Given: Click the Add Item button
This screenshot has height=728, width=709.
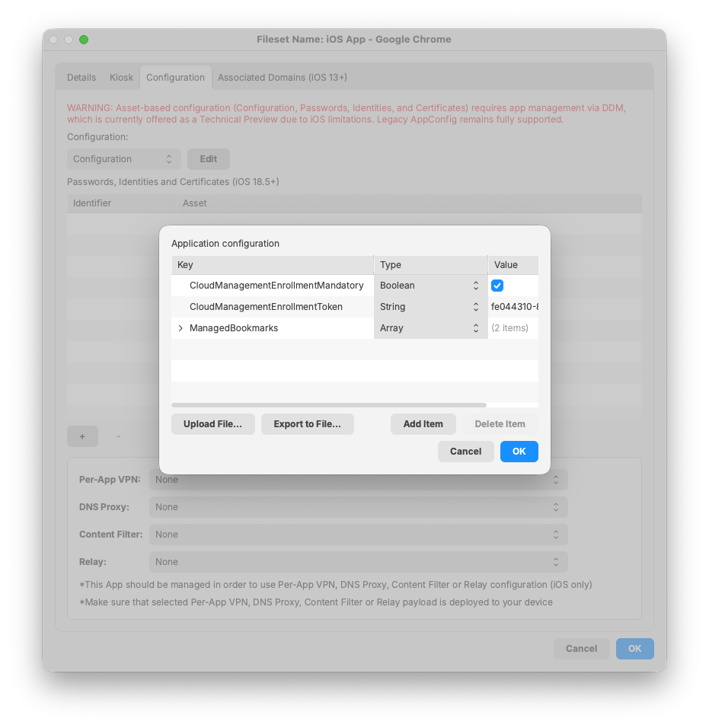Looking at the screenshot, I should [x=423, y=424].
